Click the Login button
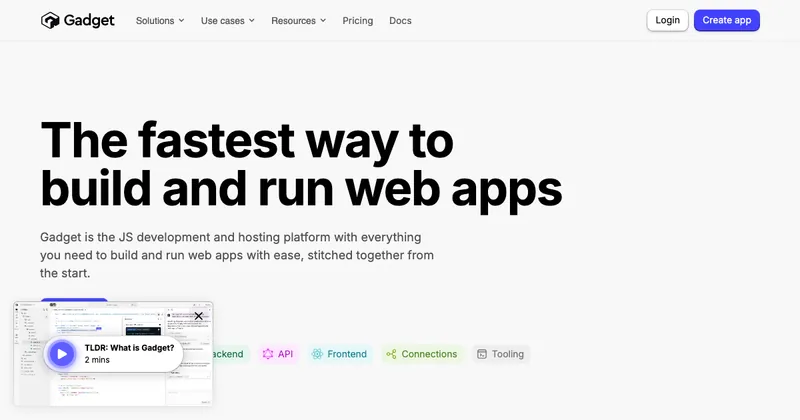The height and width of the screenshot is (420, 800). 667,20
